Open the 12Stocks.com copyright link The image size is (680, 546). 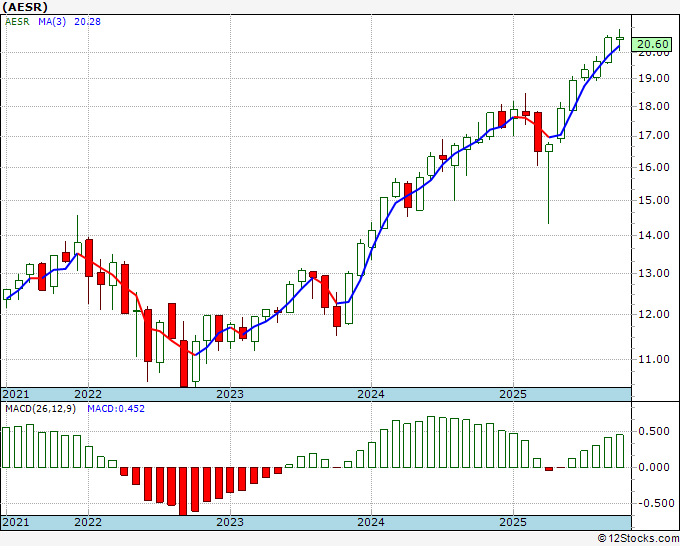coord(638,539)
